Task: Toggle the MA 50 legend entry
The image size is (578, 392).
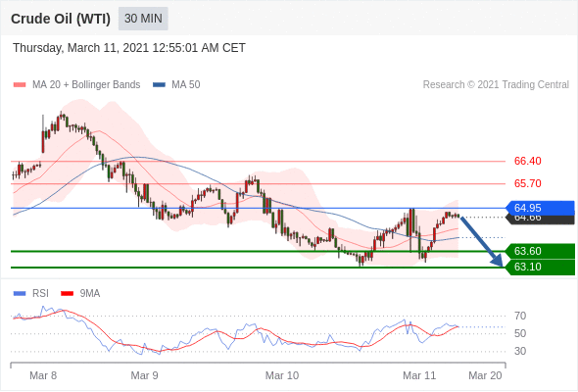Action: [176, 85]
